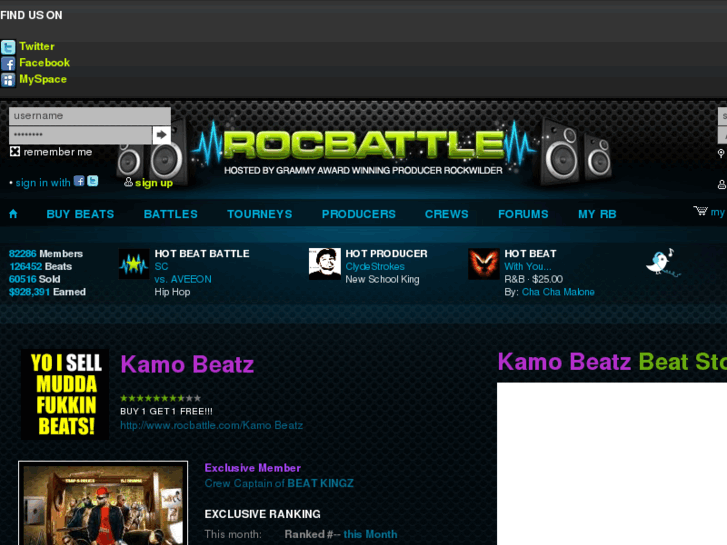
Task: Open the With You... beat link
Action: tap(528, 267)
